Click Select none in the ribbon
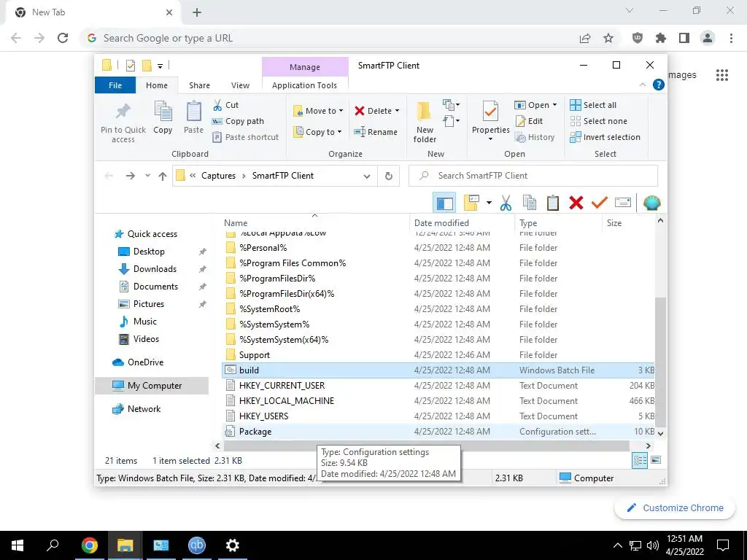Viewport: 747px width, 560px height. [x=599, y=121]
